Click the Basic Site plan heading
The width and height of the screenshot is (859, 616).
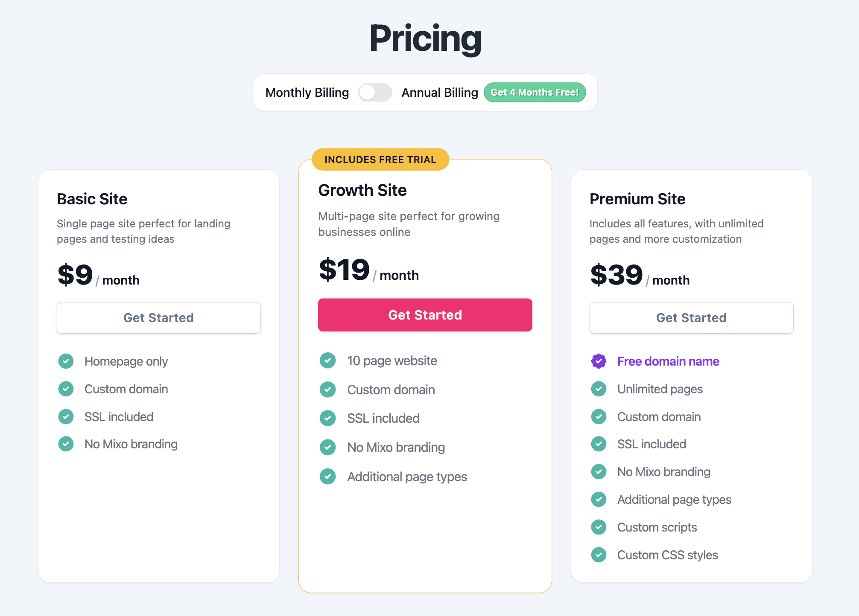click(x=92, y=199)
